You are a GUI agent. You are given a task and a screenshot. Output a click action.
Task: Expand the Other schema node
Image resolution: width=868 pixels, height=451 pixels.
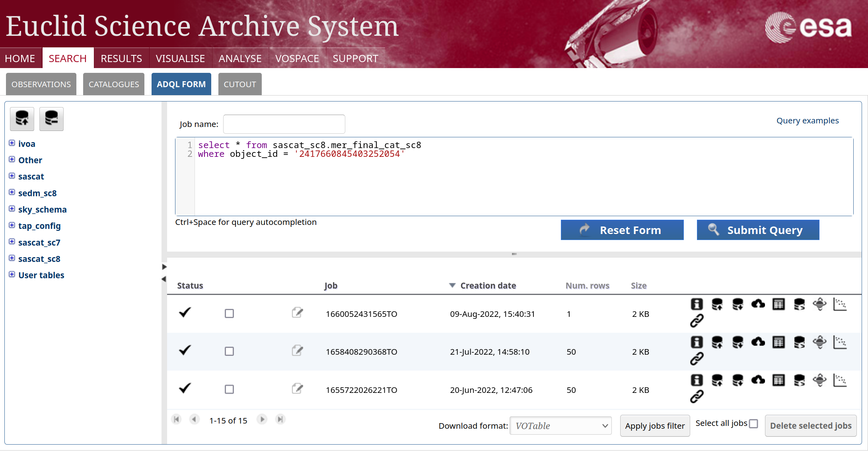pos(12,159)
